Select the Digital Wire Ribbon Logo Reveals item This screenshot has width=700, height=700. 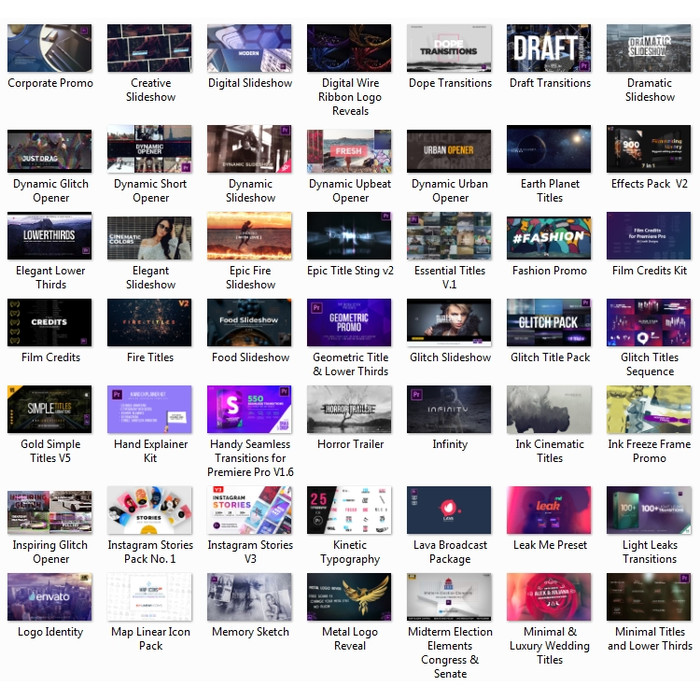point(350,48)
